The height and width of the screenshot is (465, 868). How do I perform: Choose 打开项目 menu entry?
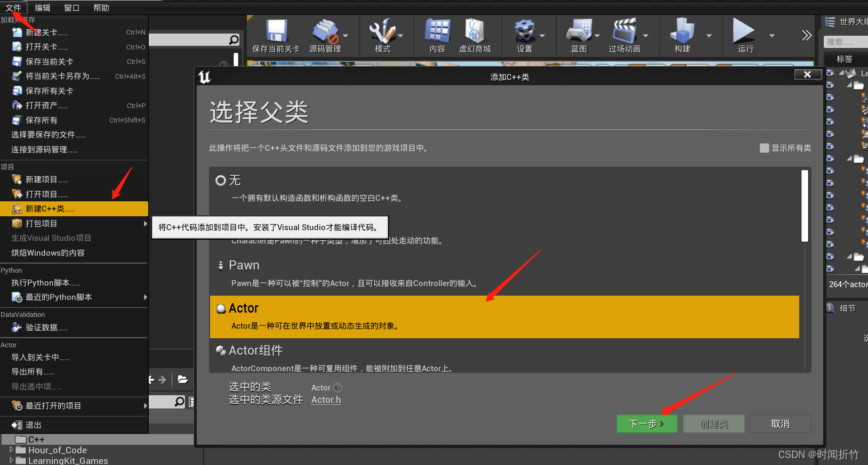tap(74, 194)
